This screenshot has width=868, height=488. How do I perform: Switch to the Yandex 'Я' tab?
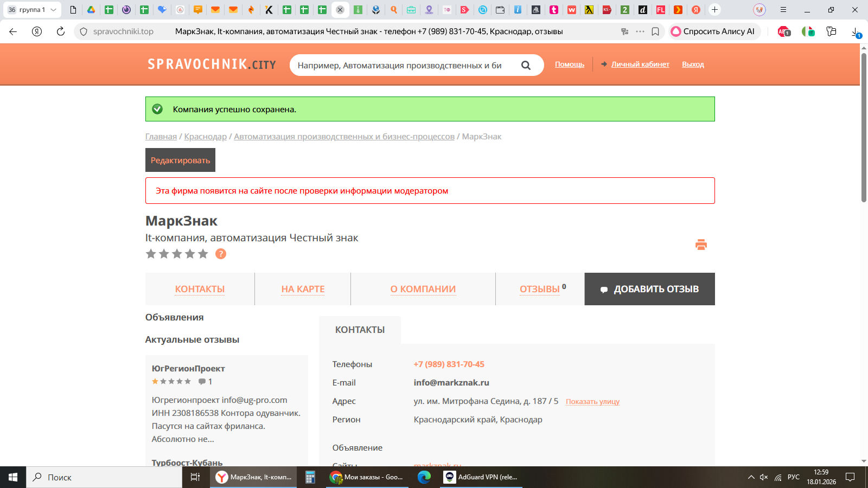[696, 10]
